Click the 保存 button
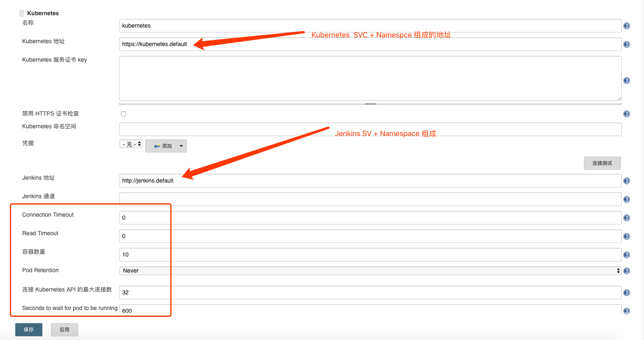Screen dimensions: 644x340 [29, 330]
